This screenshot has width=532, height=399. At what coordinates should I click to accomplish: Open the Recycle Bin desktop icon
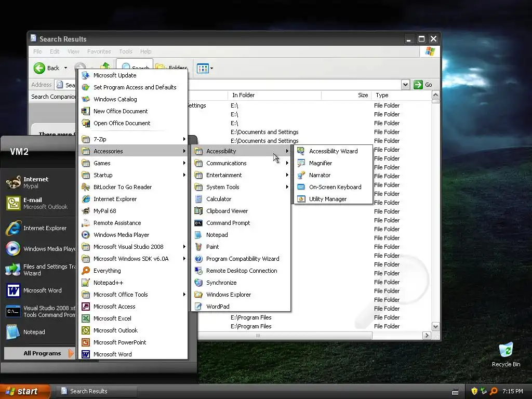[x=506, y=354]
